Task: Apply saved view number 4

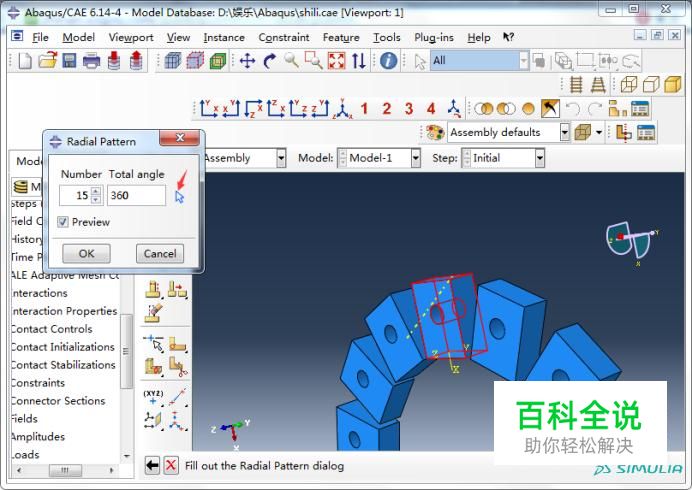Action: (431, 109)
